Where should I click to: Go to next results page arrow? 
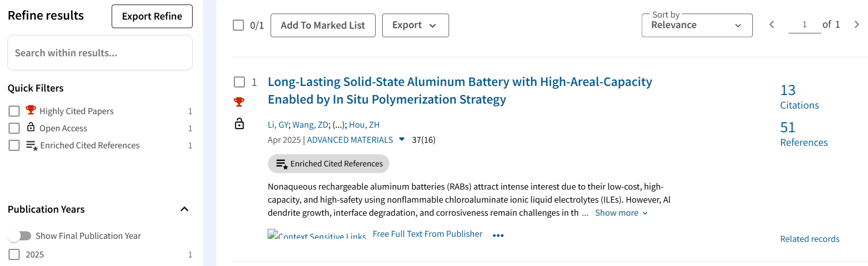coord(856,25)
